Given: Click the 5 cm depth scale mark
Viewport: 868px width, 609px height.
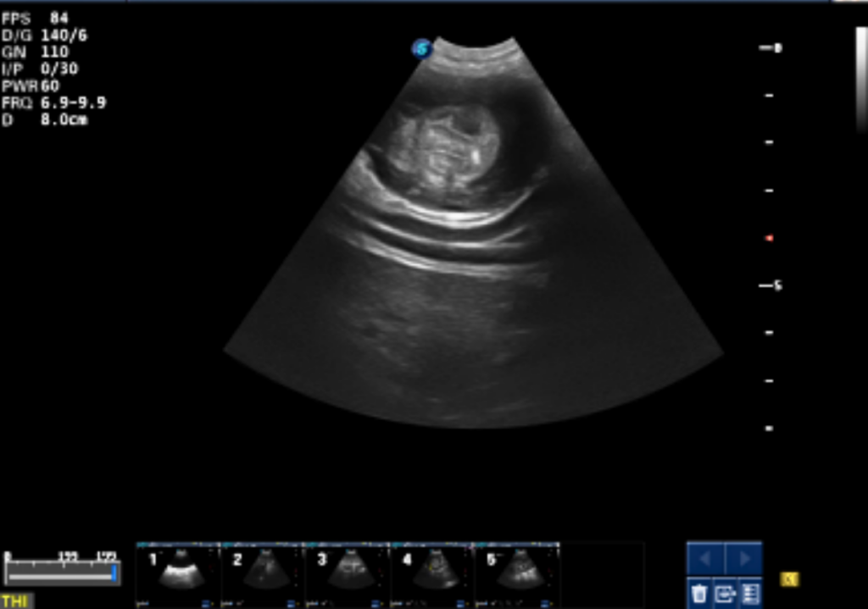Looking at the screenshot, I should pyautogui.click(x=771, y=286).
